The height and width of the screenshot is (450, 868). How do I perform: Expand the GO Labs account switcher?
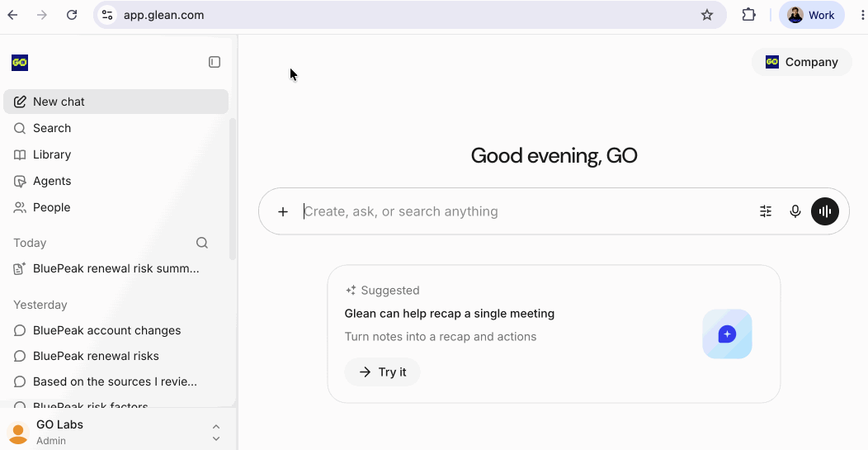click(x=216, y=433)
